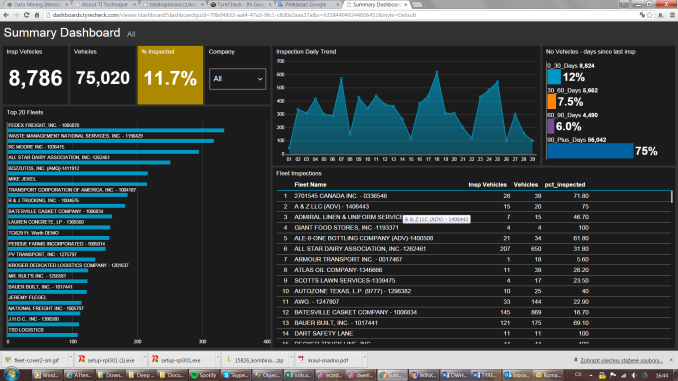Select row AUTOZONE TEXAS, L.P. (9777)

pyautogui.click(x=474, y=291)
